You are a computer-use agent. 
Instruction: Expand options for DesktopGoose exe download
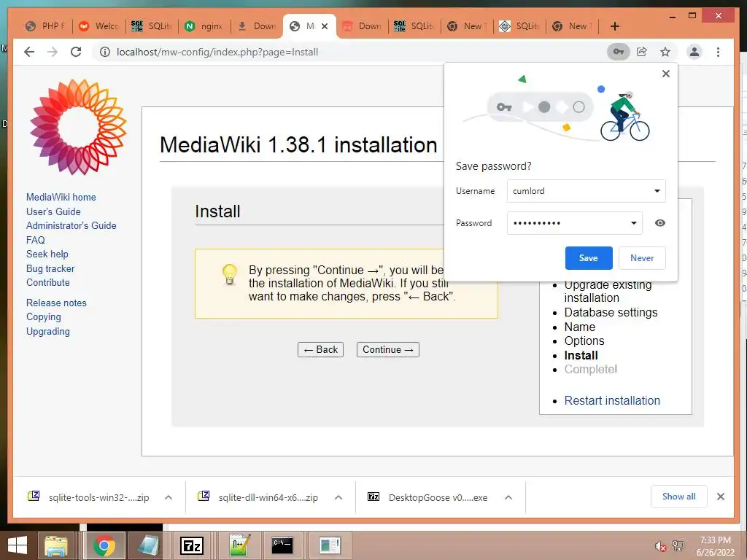pos(508,497)
